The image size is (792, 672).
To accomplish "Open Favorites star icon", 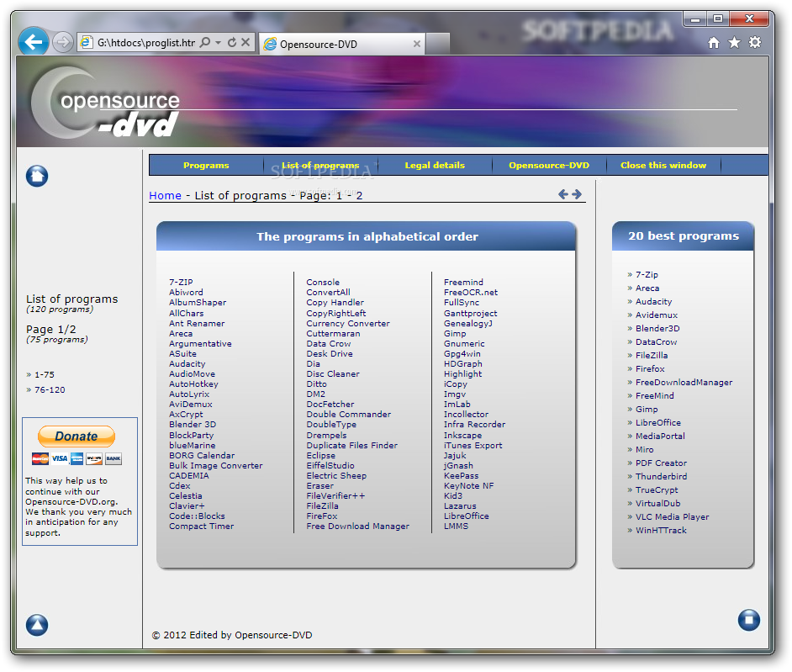I will point(734,42).
